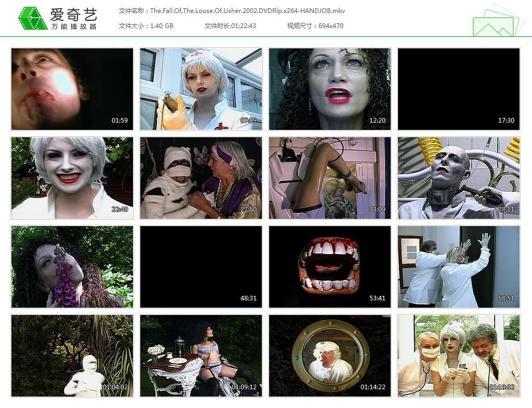Viewport: 532px width, 408px height.
Task: Click the black frame thumbnail at 17:30
Action: [x=458, y=89]
